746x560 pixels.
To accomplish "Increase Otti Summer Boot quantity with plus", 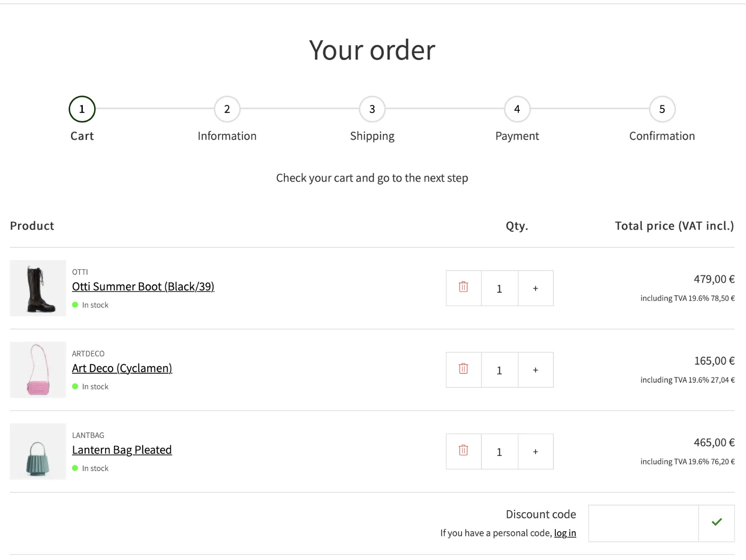I will coord(535,288).
